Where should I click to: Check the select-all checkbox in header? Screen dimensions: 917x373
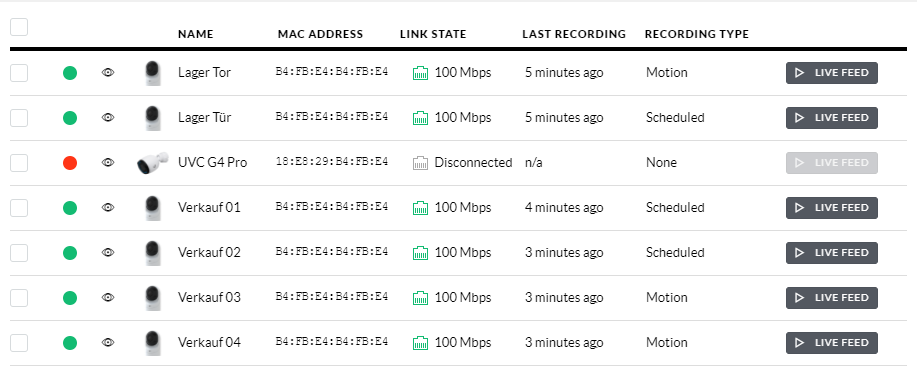pyautogui.click(x=19, y=27)
